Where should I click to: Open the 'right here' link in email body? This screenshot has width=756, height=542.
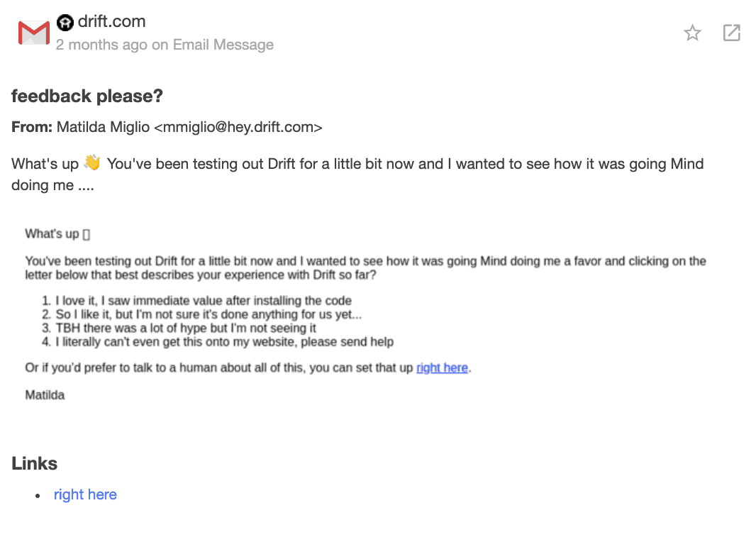click(x=442, y=368)
